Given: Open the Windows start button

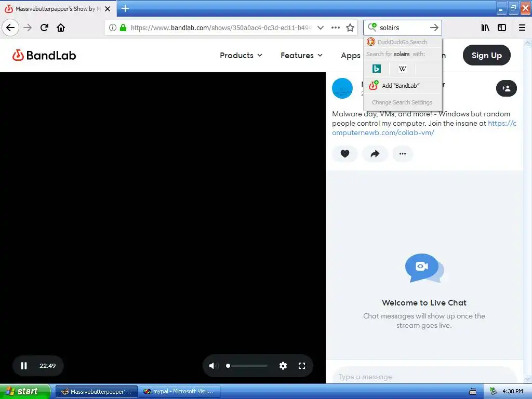Looking at the screenshot, I should point(25,391).
